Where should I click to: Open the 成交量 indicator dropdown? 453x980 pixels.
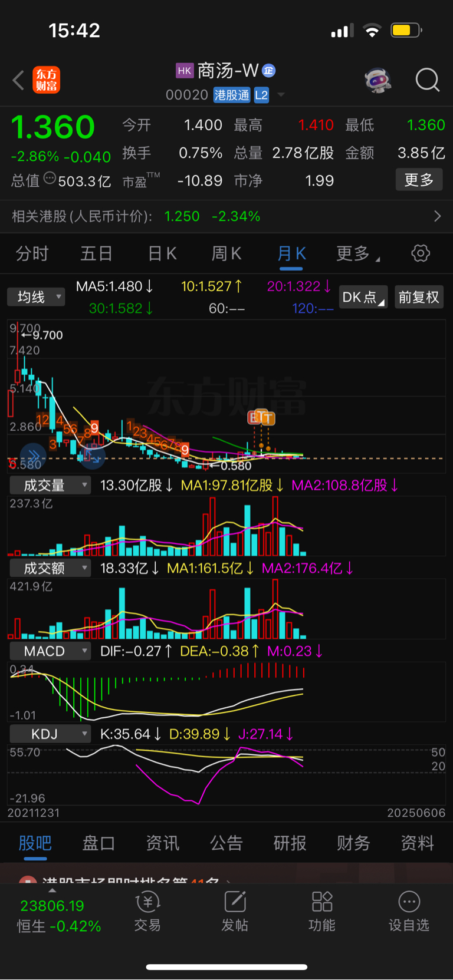[50, 486]
